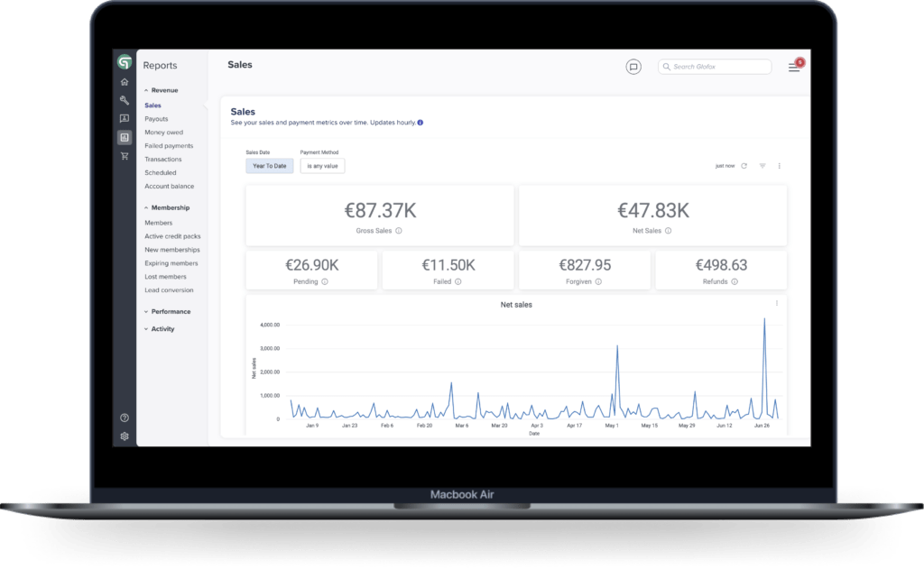Open the help question mark icon
This screenshot has width=924, height=569.
pyautogui.click(x=125, y=418)
